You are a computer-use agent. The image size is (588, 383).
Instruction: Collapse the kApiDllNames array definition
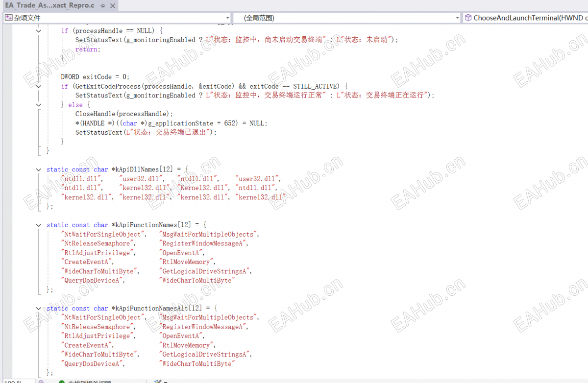(39, 169)
